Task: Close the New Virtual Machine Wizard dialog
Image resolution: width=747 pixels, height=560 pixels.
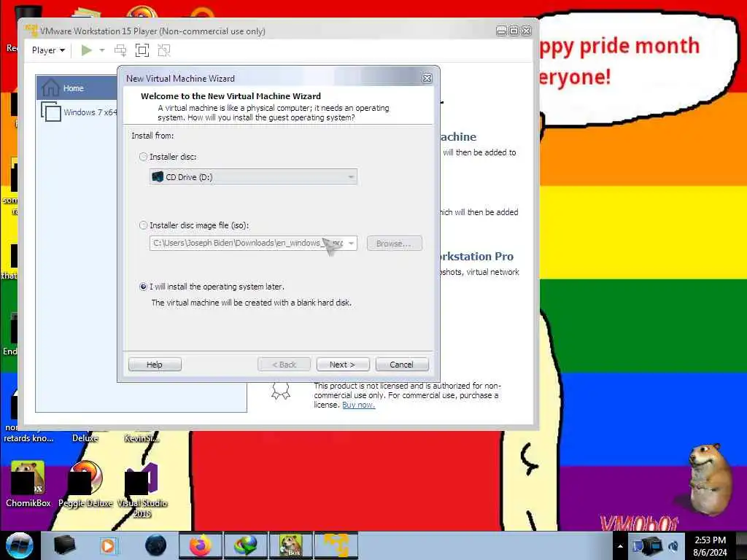Action: tap(427, 79)
